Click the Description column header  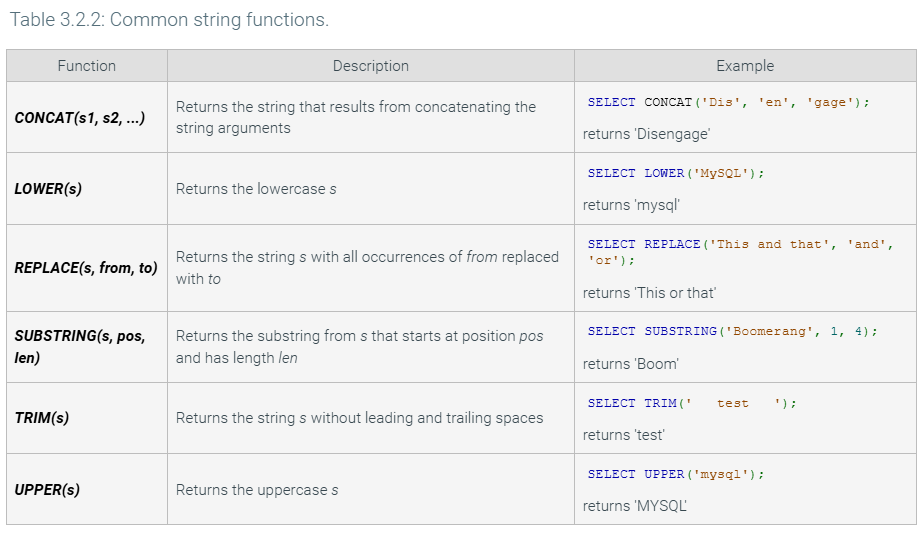[370, 66]
